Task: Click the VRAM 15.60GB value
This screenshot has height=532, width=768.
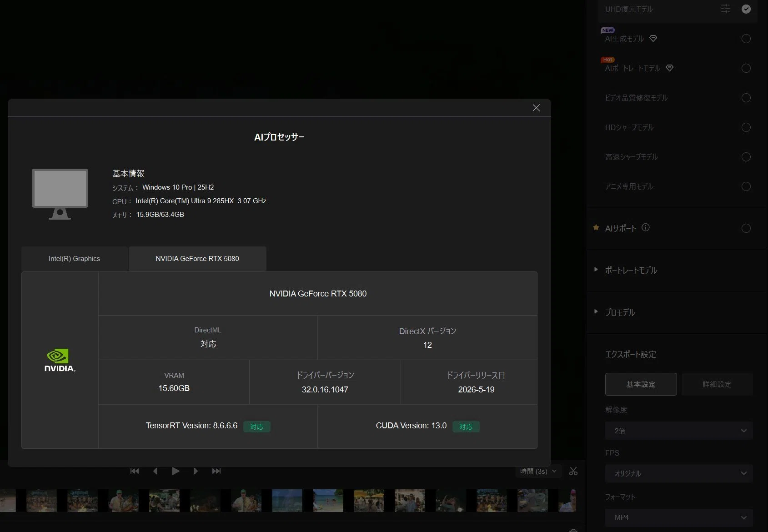Action: point(174,388)
